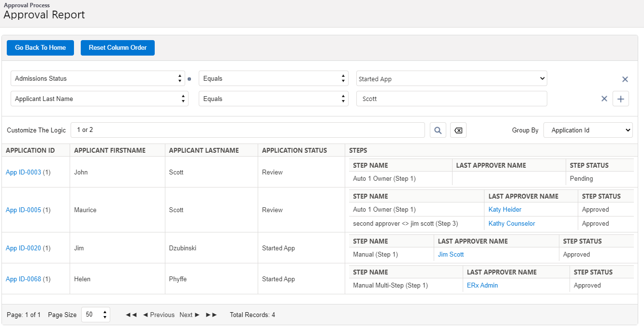Open the Group By Application Id dropdown

point(587,130)
